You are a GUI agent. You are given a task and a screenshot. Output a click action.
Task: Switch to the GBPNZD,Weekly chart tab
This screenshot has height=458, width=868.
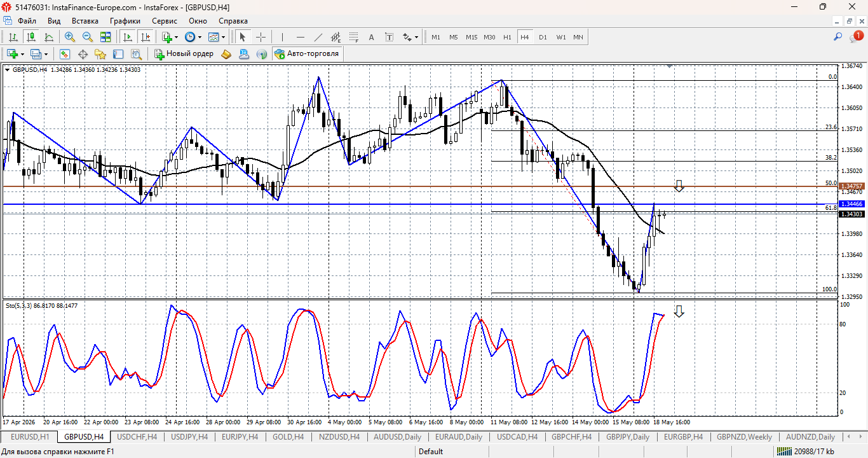click(744, 437)
